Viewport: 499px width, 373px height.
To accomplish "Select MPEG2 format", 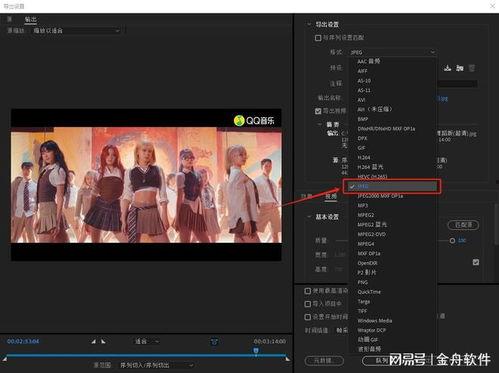I will (366, 215).
